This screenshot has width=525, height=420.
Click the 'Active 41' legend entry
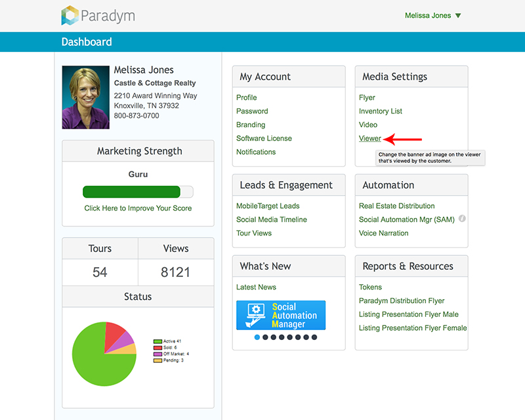tap(167, 341)
